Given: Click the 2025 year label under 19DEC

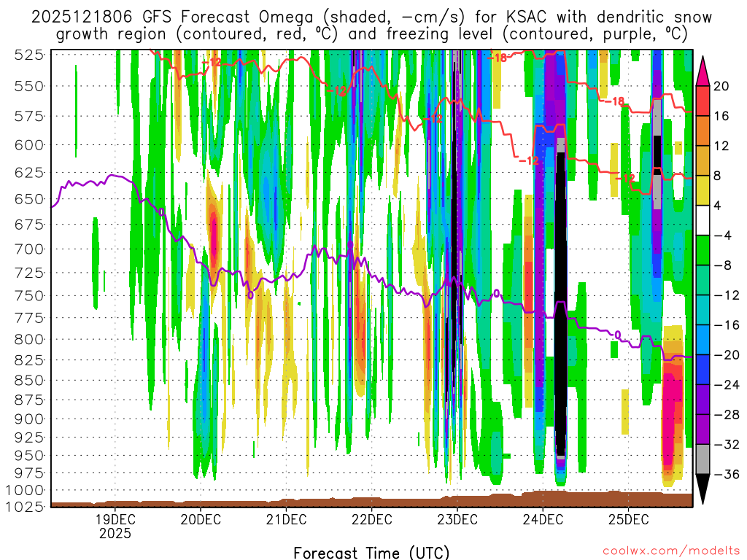Looking at the screenshot, I should (115, 533).
